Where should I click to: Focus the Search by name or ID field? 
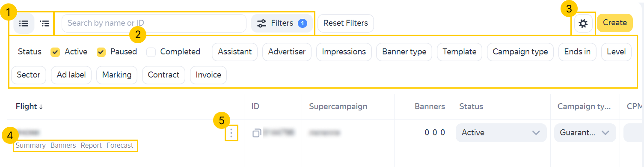154,23
